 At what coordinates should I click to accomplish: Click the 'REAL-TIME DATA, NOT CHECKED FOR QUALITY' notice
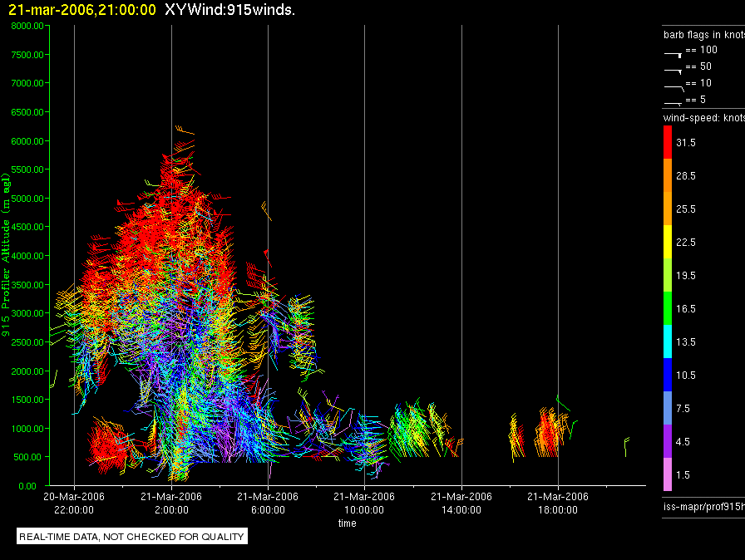click(132, 537)
